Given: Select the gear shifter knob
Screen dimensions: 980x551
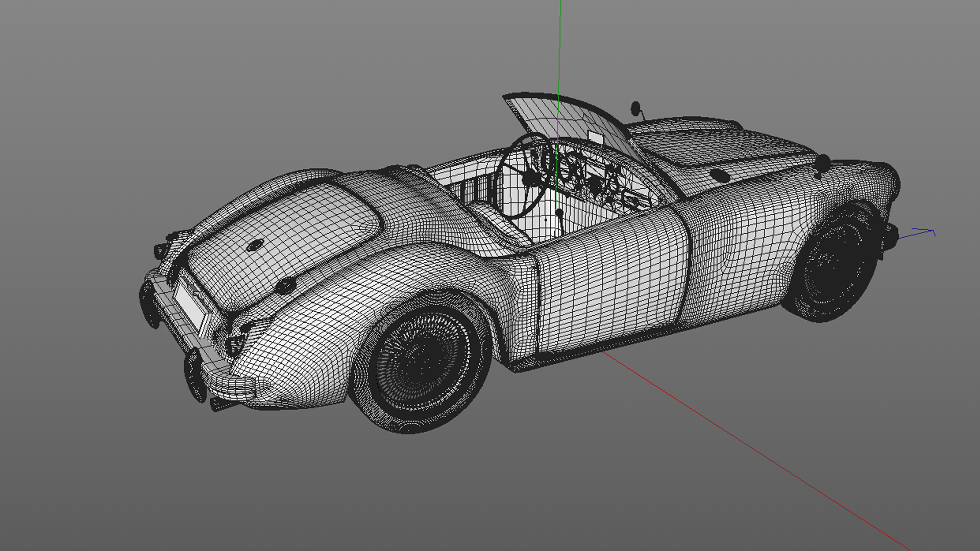Looking at the screenshot, I should [x=559, y=212].
